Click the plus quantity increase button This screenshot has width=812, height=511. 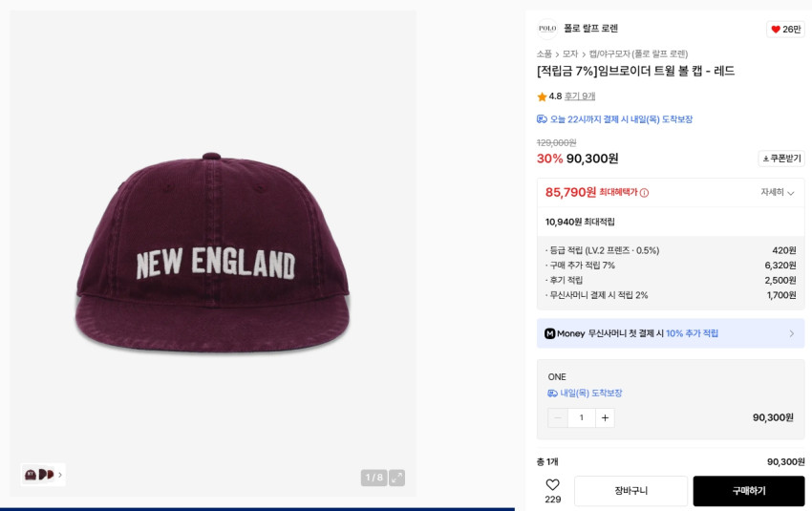605,417
